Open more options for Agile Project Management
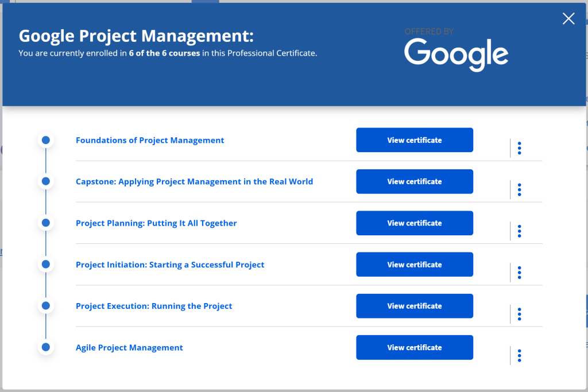The width and height of the screenshot is (588, 392). 519,356
